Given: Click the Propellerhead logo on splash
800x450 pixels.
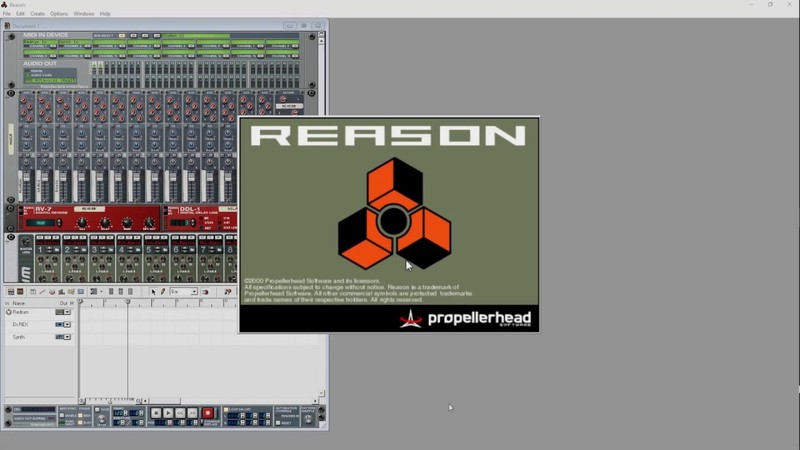Looking at the screenshot, I should pos(465,319).
